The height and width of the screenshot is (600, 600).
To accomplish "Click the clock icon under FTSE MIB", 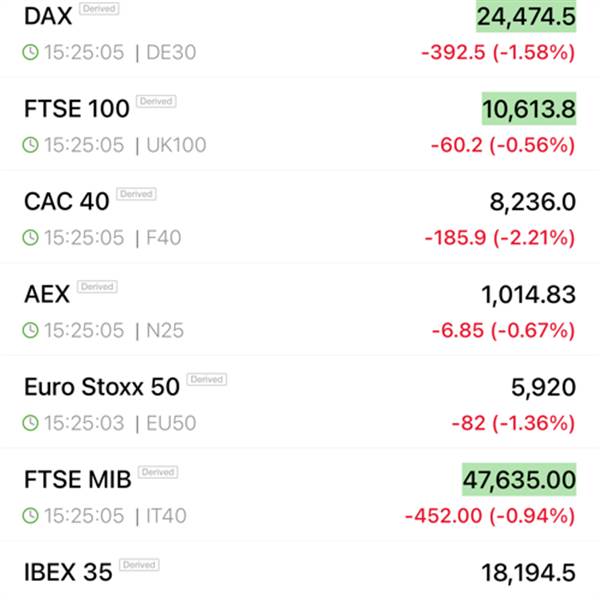I will coord(31,516).
